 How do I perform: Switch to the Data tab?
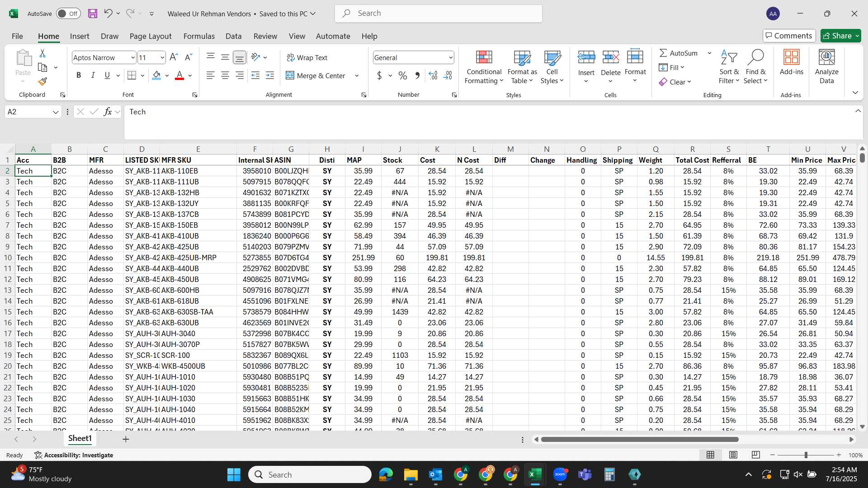coord(233,36)
